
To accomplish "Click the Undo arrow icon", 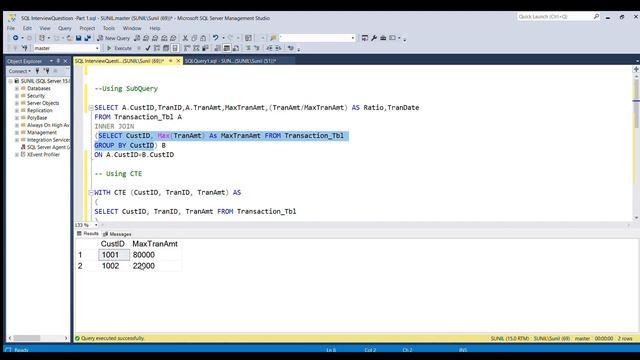I will click(216, 38).
